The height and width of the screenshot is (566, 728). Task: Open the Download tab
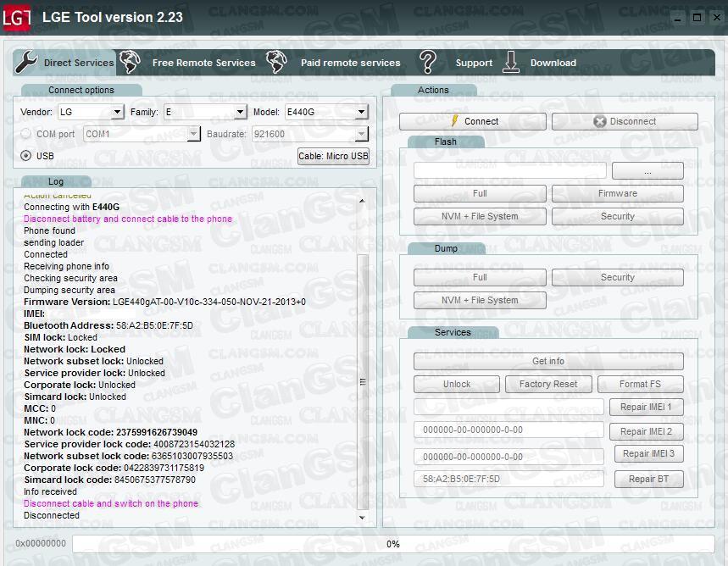[x=540, y=62]
